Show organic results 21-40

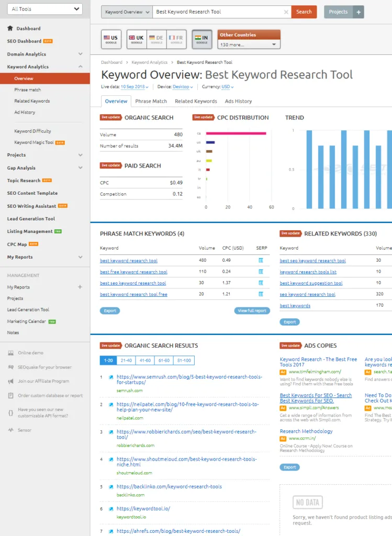coord(126,360)
